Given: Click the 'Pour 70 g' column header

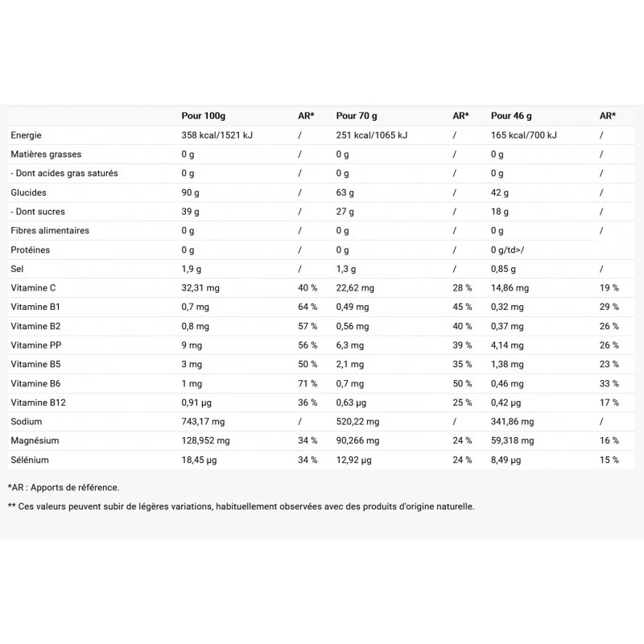Looking at the screenshot, I should pos(357,116).
